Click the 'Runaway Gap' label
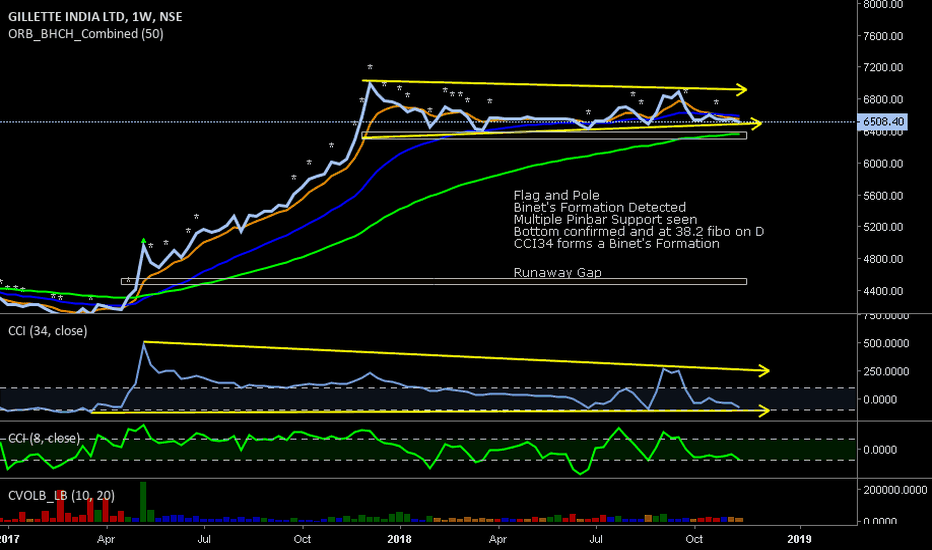Viewport: 932px width, 550px height. (558, 272)
